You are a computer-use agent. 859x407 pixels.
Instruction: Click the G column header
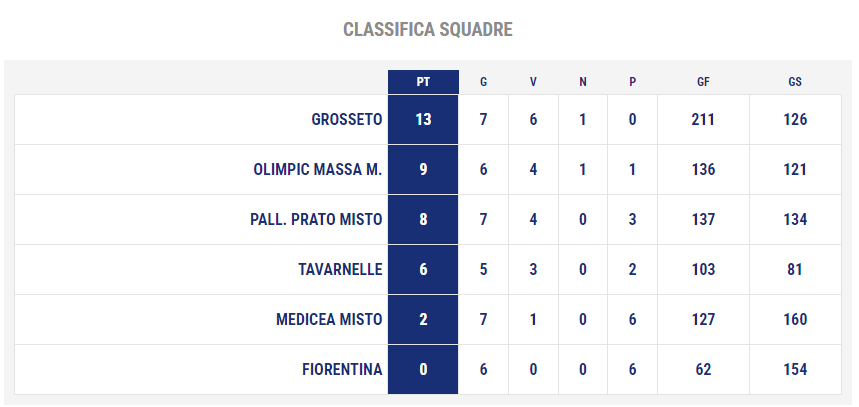click(x=483, y=82)
